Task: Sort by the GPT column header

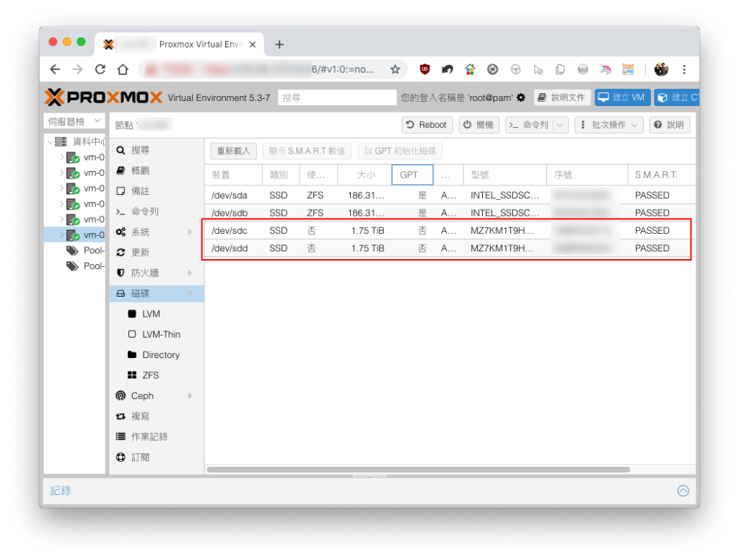Action: tap(412, 175)
